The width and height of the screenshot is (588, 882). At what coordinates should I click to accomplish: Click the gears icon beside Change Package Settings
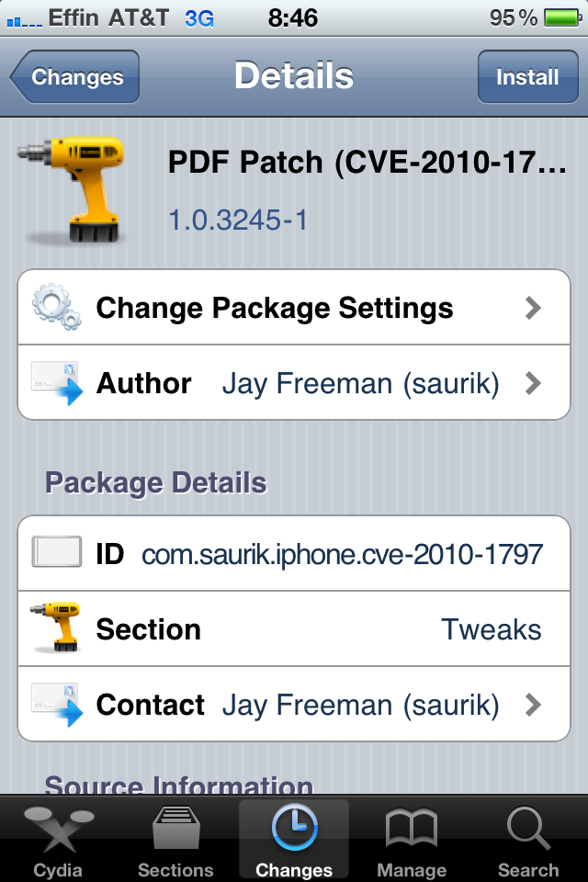coord(55,307)
